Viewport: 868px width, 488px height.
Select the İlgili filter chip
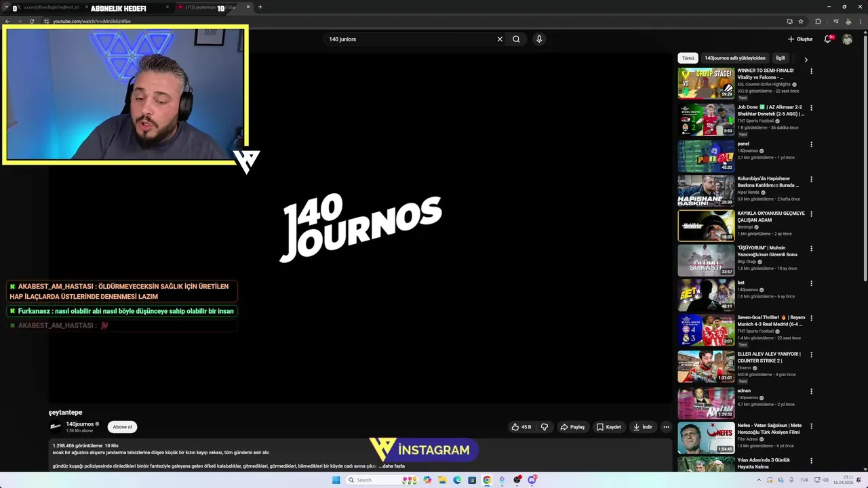[x=781, y=58]
